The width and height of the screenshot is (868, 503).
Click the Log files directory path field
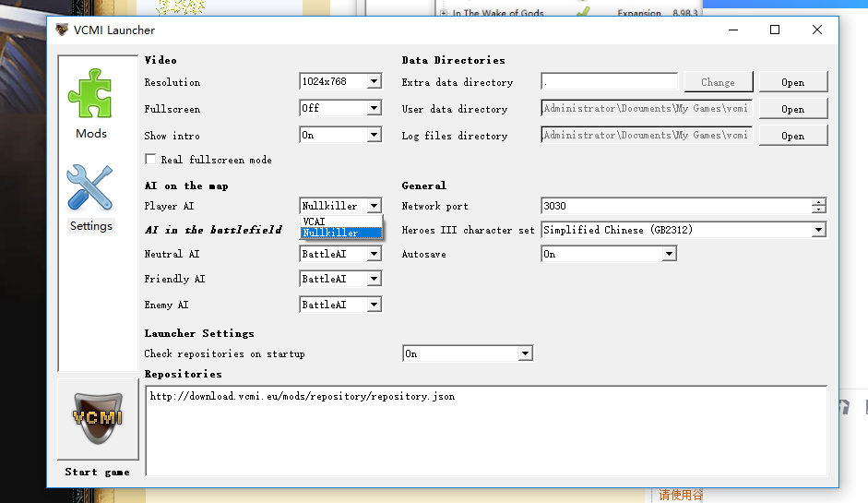pyautogui.click(x=646, y=135)
